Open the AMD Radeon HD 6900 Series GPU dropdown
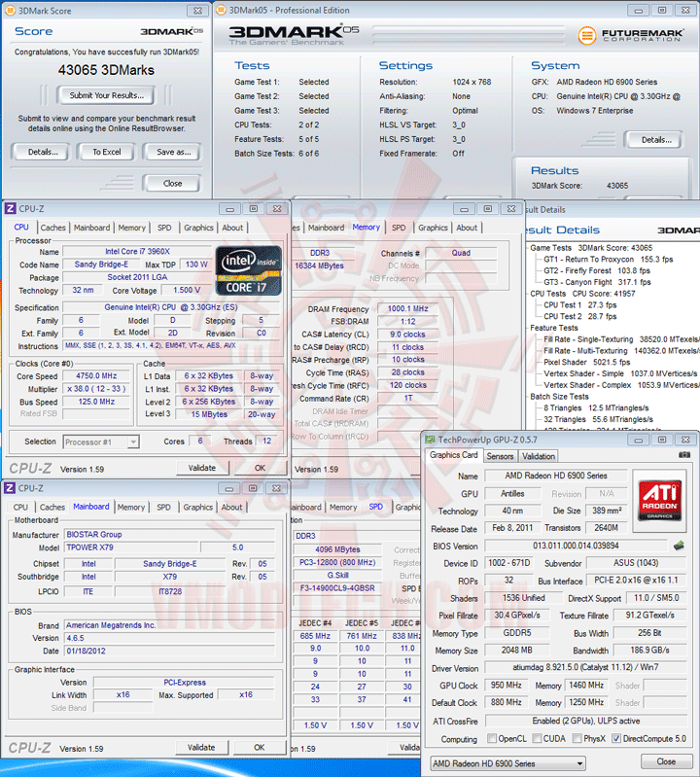The width and height of the screenshot is (700, 777). click(507, 763)
